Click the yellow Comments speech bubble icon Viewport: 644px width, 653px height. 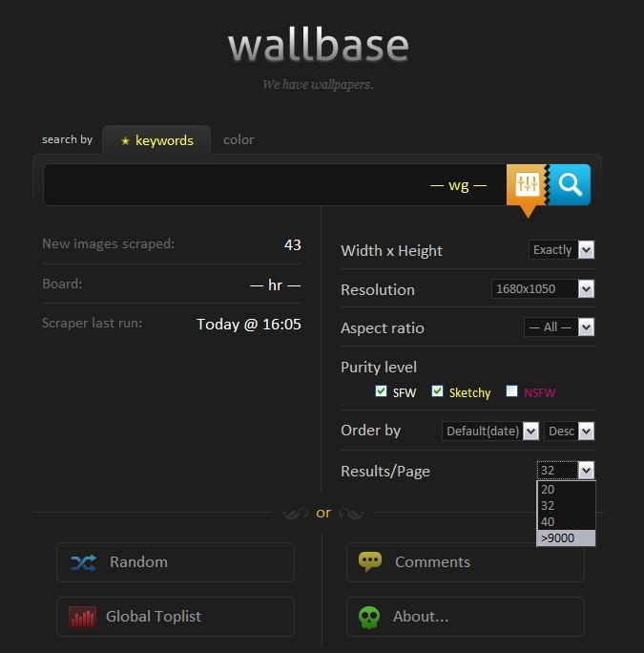pos(369,561)
